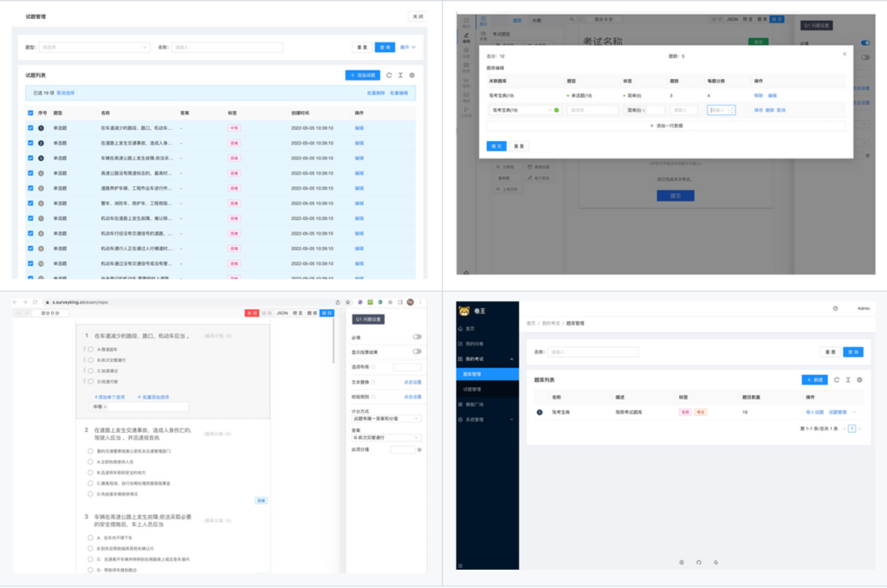This screenshot has height=588, width=887.
Task: Toggle select-all checkbox in 试题列表 header
Action: point(31,113)
